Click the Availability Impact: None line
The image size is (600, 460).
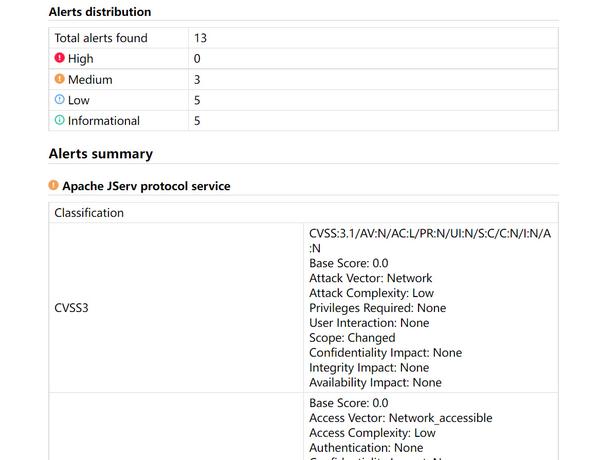pos(375,382)
